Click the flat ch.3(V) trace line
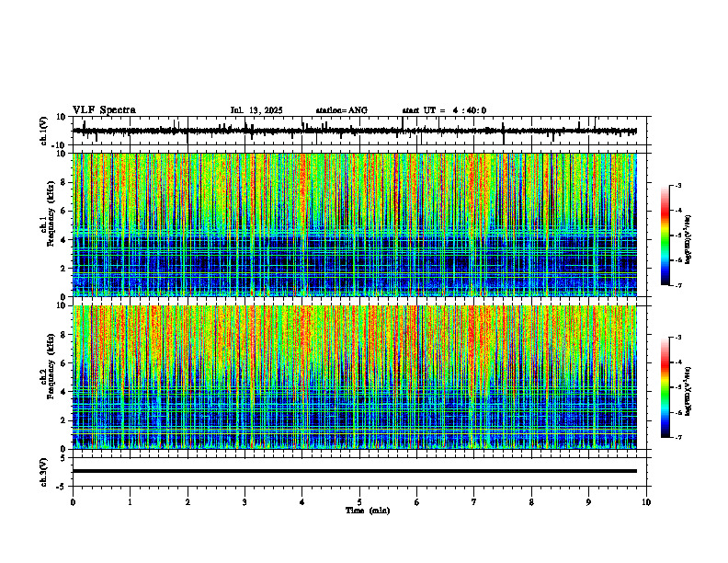 [x=355, y=471]
